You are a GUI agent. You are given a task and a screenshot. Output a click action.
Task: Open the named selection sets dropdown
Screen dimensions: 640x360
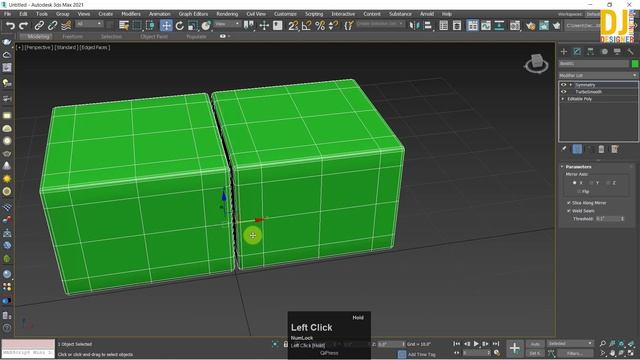[x=380, y=24]
